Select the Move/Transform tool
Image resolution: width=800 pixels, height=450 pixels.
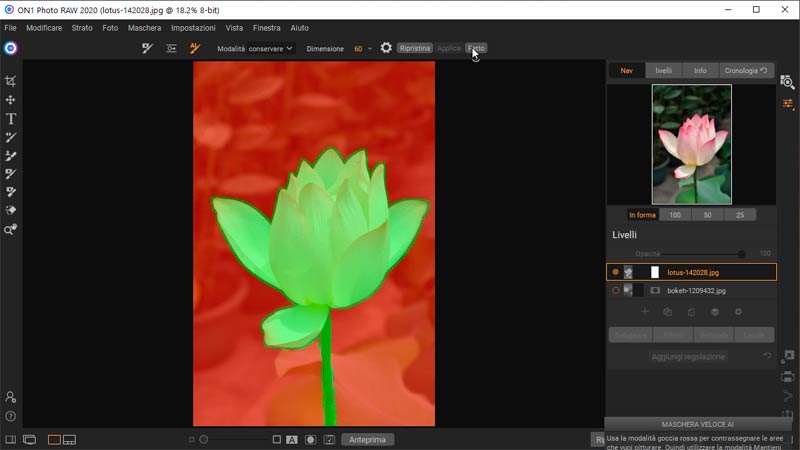click(x=11, y=100)
